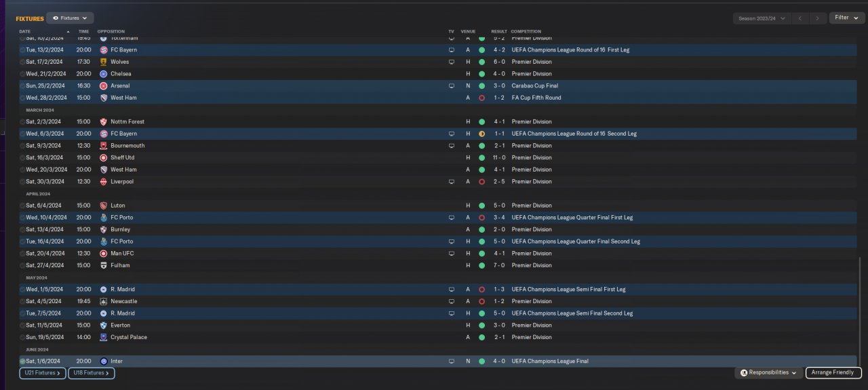Viewport: 868px width, 390px height.
Task: Click the Sheff Utd club badge
Action: coord(104,158)
